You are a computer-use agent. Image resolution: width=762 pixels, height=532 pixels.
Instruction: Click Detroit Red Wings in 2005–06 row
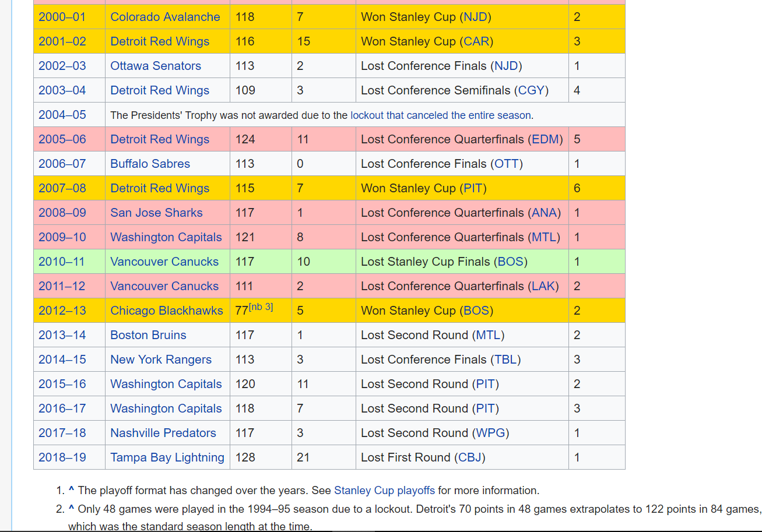pos(160,139)
